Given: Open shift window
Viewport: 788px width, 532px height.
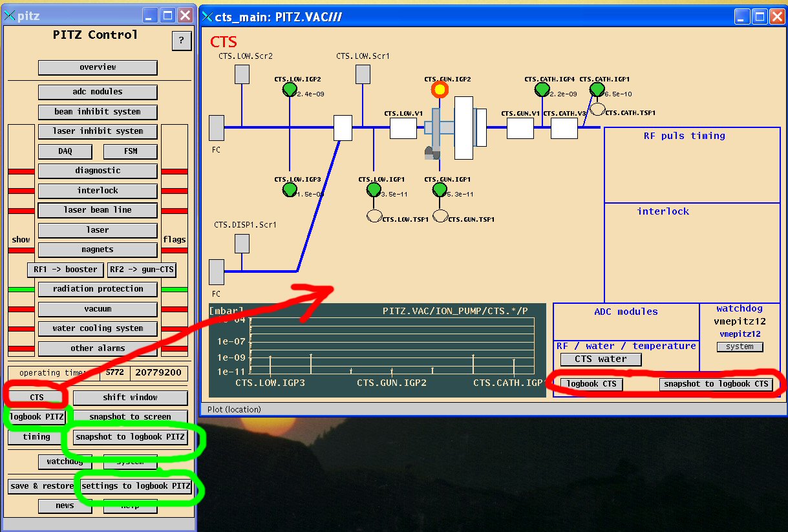Looking at the screenshot, I should point(130,398).
